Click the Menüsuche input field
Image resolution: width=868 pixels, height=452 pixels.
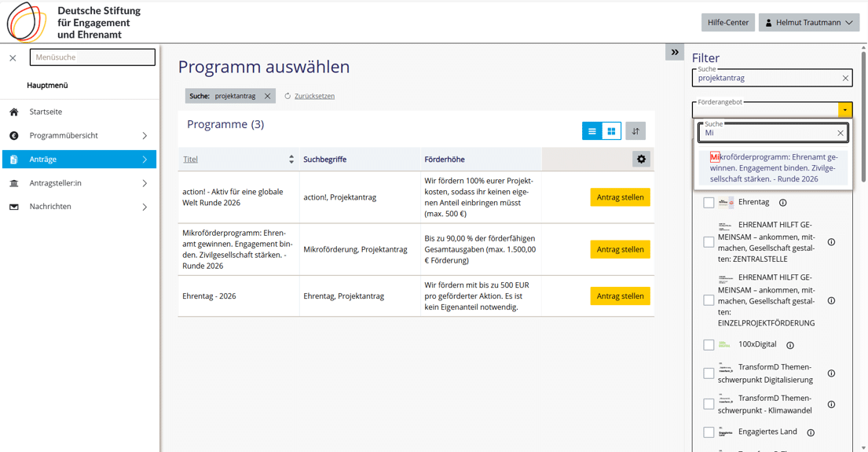[93, 57]
